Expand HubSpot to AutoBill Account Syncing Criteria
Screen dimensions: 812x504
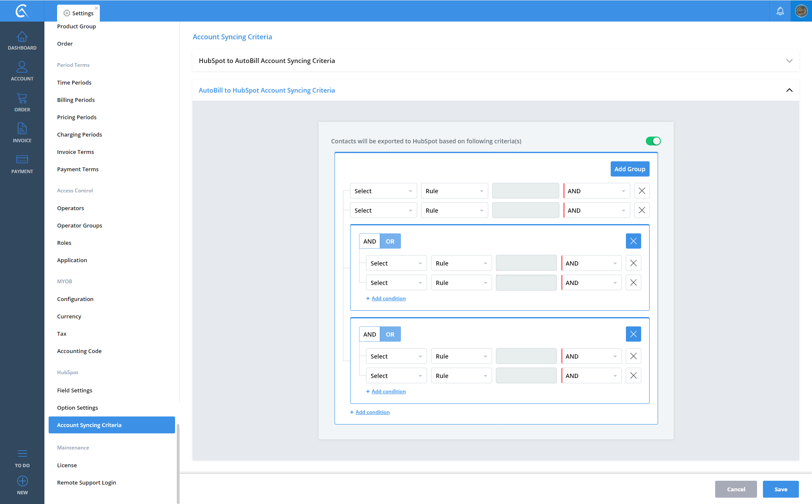point(789,61)
